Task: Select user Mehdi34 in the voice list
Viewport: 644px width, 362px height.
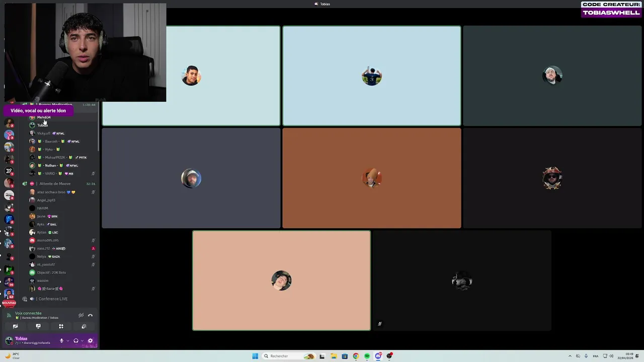Action: tap(44, 117)
